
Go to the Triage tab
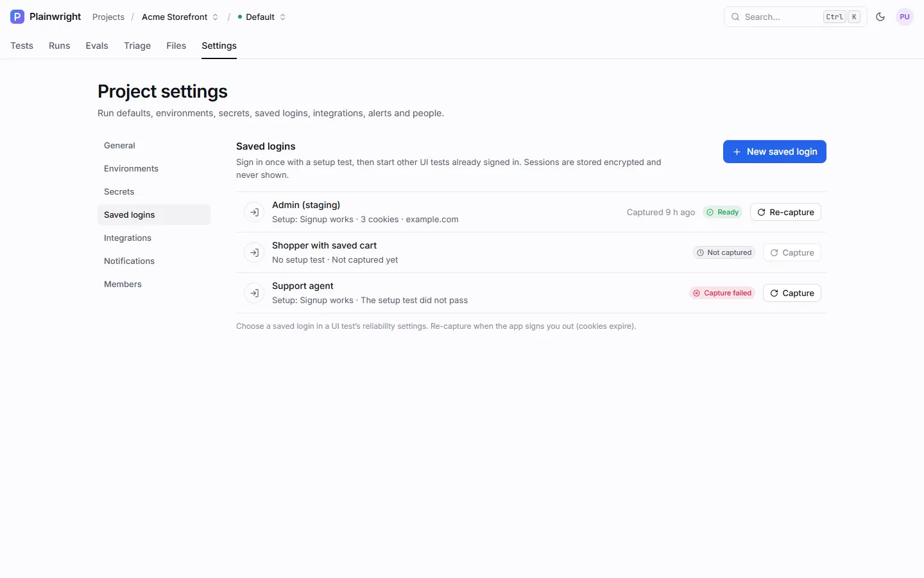click(x=137, y=46)
